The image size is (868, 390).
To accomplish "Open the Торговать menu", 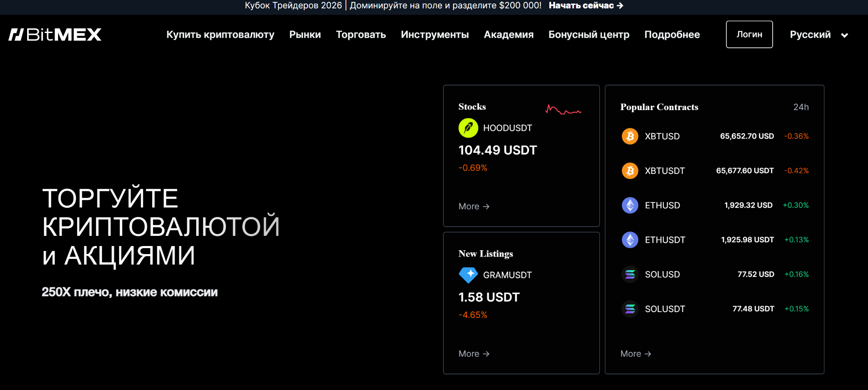I will coord(361,35).
